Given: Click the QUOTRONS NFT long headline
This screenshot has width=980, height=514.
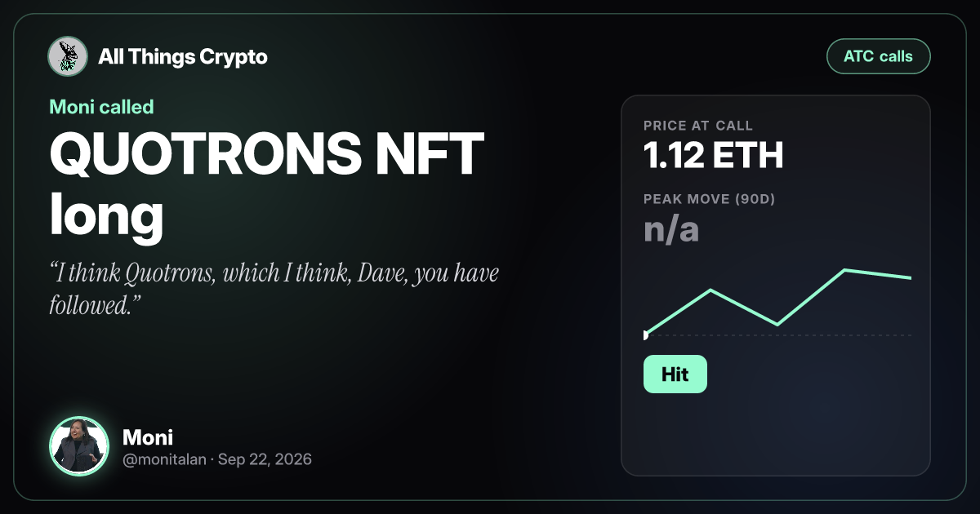Looking at the screenshot, I should click(267, 184).
